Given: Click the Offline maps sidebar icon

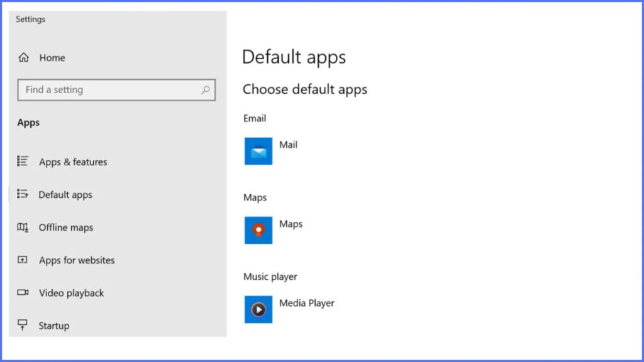Looking at the screenshot, I should (x=23, y=228).
